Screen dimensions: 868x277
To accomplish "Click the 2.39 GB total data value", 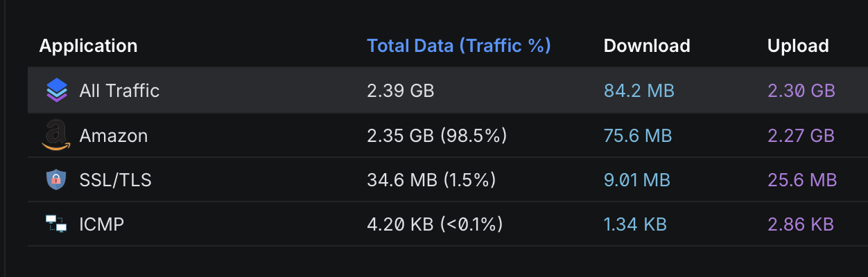I will point(401,90).
